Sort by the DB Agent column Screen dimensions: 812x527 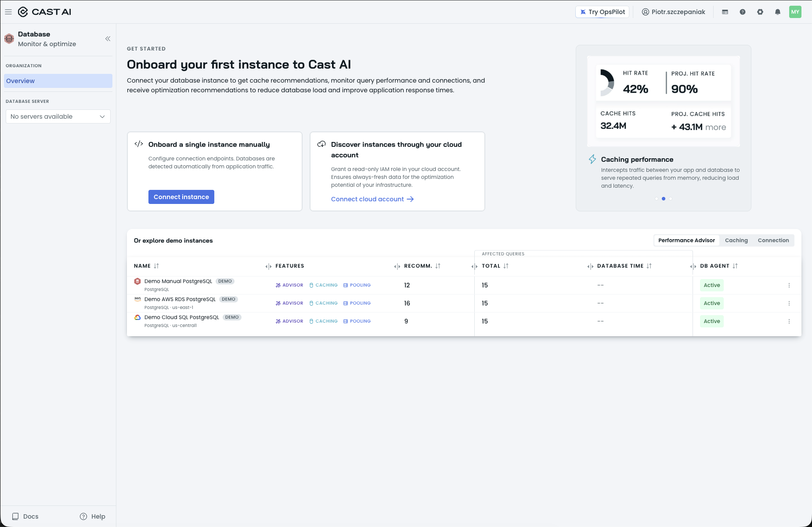(735, 266)
